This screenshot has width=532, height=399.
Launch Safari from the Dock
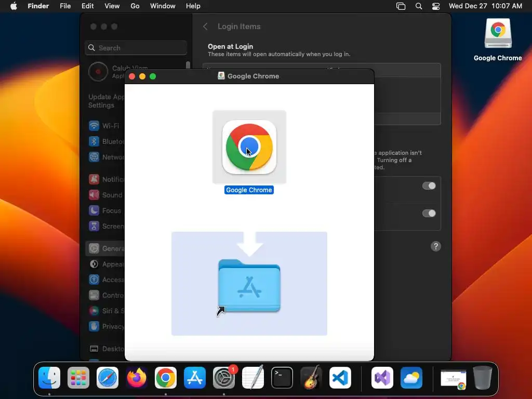click(x=108, y=378)
